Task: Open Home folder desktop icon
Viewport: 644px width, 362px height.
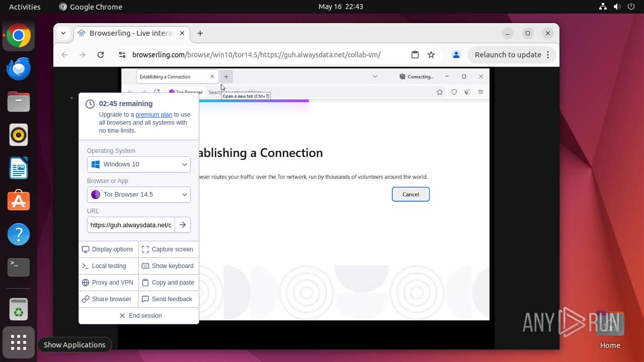Action: (x=610, y=329)
